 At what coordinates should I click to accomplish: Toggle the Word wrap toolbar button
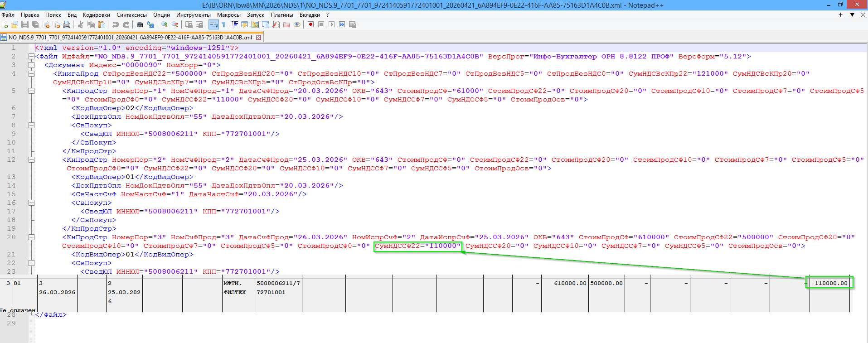tap(213, 24)
